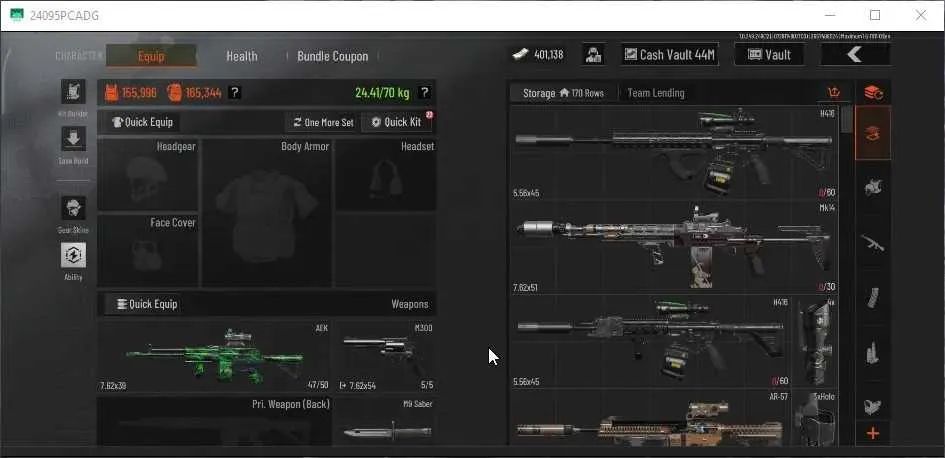
Task: Select the magazine category filter
Action: click(x=873, y=298)
